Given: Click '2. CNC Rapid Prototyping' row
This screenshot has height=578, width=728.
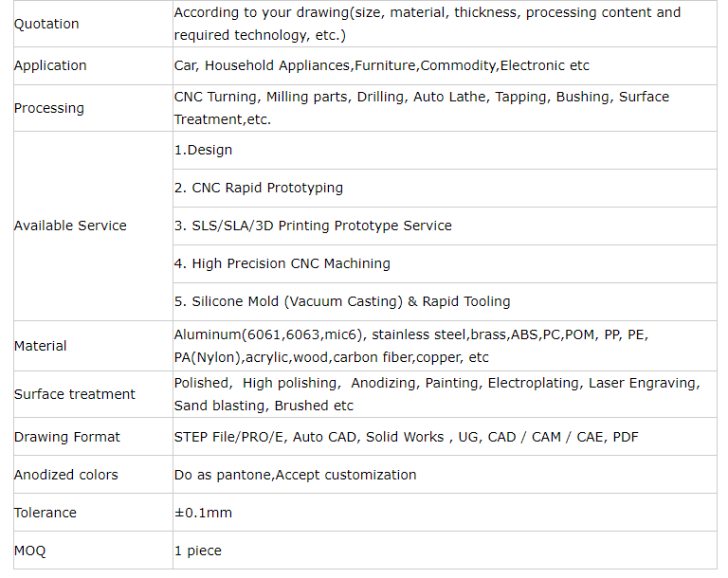Looking at the screenshot, I should tap(445, 188).
